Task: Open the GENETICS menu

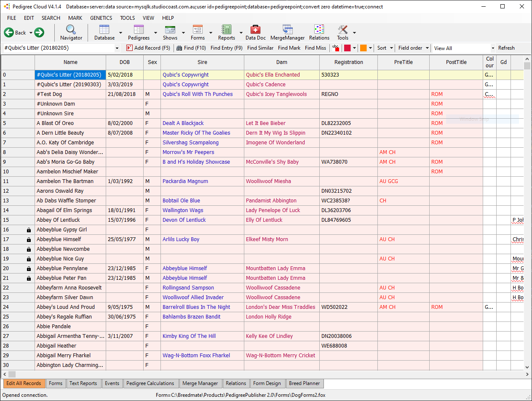Action: click(101, 18)
